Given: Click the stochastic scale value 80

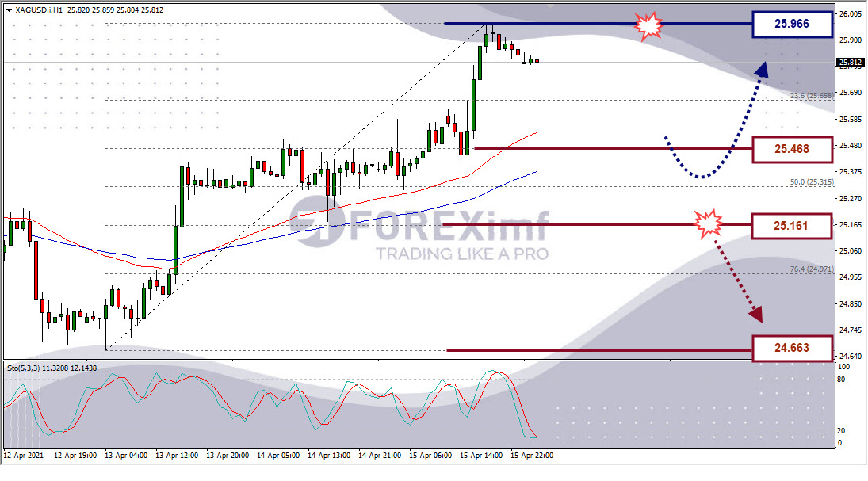Looking at the screenshot, I should (x=841, y=379).
